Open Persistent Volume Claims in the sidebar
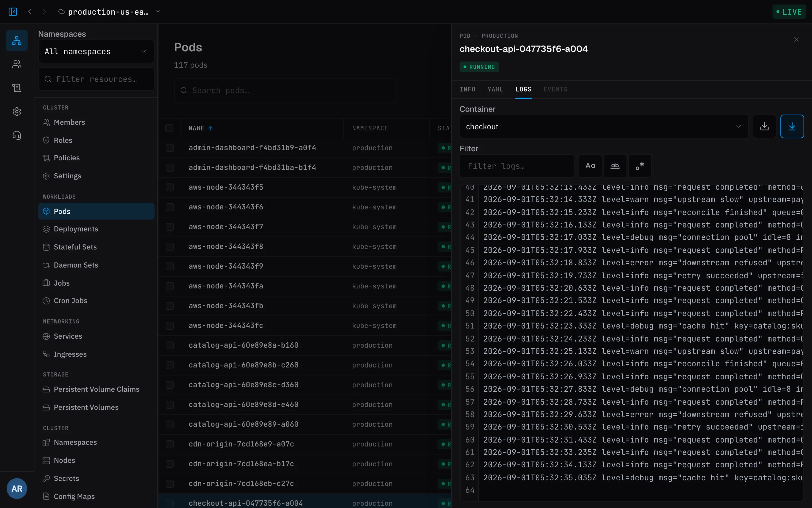The height and width of the screenshot is (508, 812). coord(96,389)
